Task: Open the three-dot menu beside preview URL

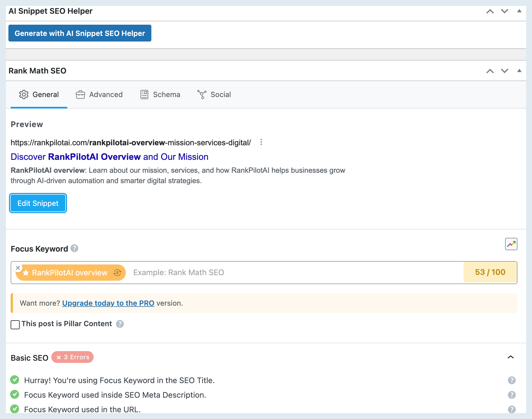Action: pos(261,142)
